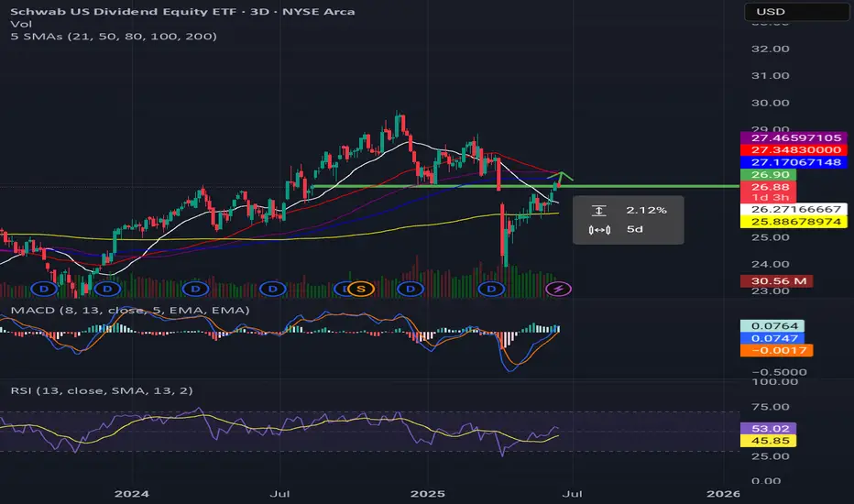This screenshot has width=854, height=504.
Task: Click the bar-range icon beside 5d
Action: click(599, 229)
